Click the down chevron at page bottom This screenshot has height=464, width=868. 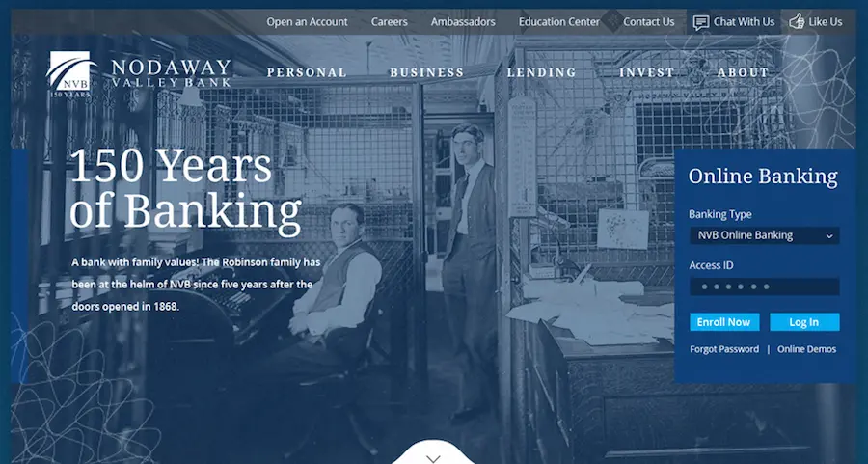point(433,459)
